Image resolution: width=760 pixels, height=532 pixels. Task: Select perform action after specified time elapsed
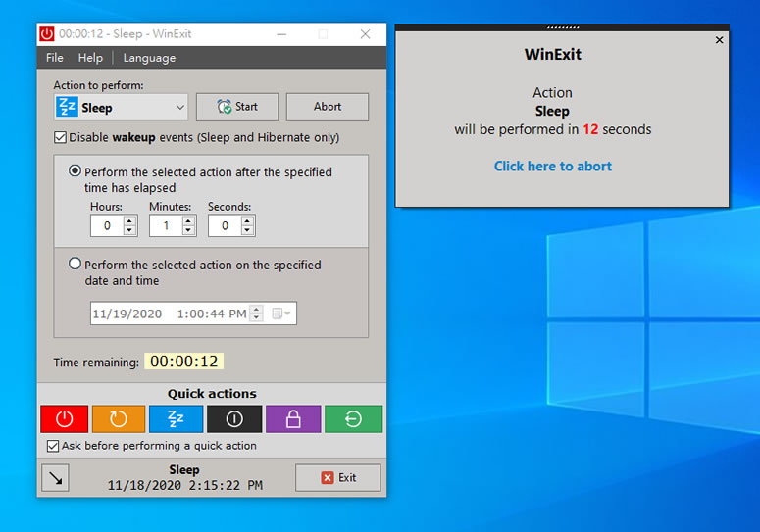coord(75,170)
